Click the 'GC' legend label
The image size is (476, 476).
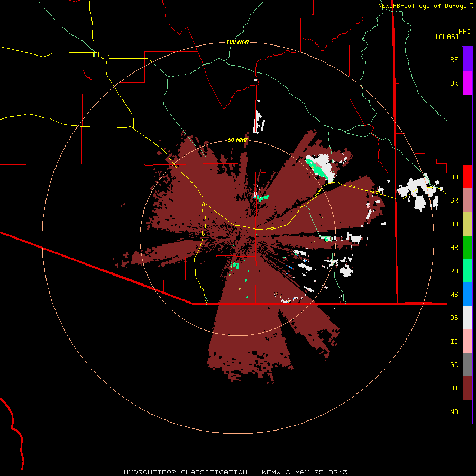[454, 365]
